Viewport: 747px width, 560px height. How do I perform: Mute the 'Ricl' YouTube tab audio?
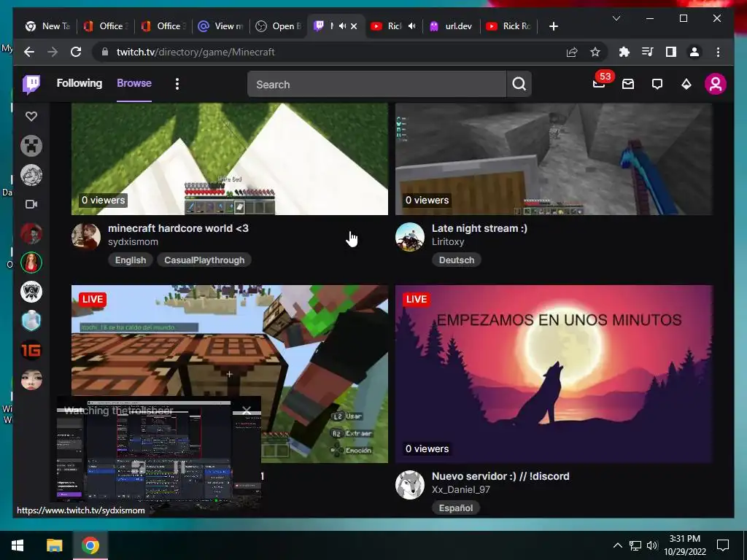click(x=411, y=26)
